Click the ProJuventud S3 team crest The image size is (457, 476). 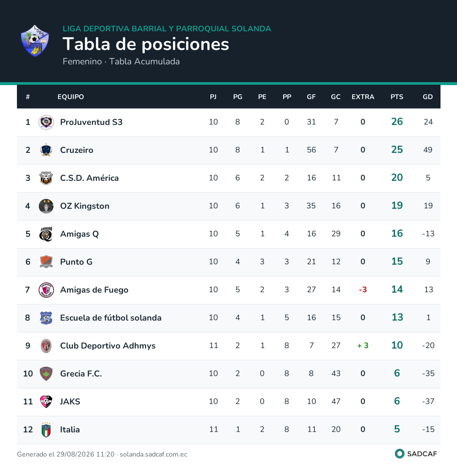(46, 122)
